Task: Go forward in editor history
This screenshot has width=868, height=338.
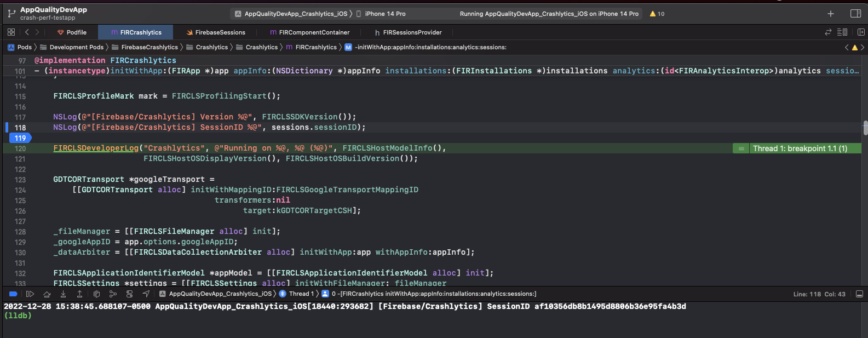Action: tap(37, 32)
